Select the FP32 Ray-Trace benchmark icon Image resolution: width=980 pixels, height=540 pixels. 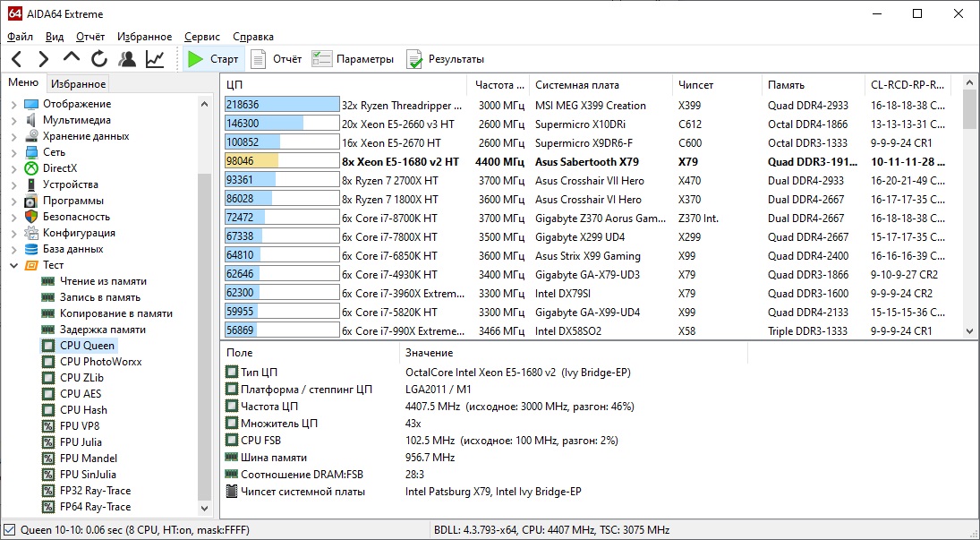click(x=47, y=491)
